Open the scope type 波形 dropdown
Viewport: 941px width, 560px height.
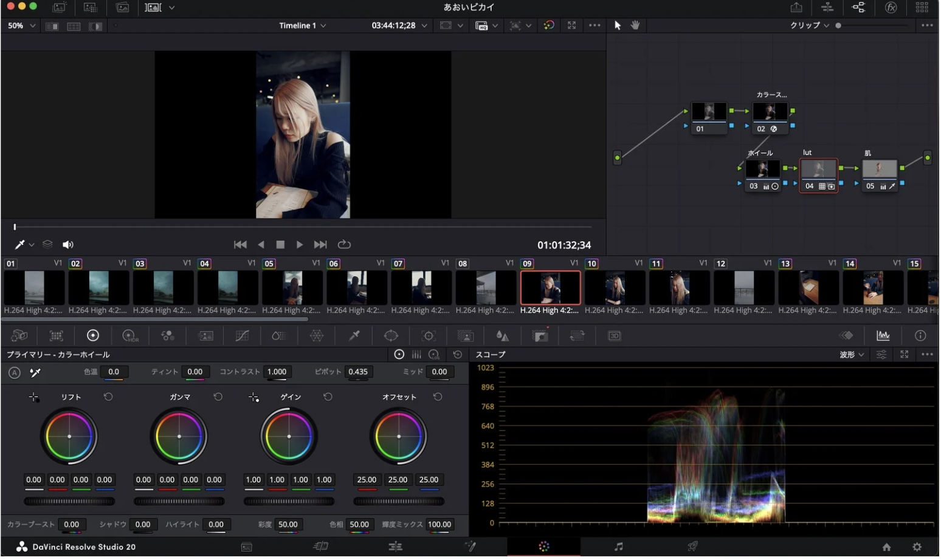(852, 355)
